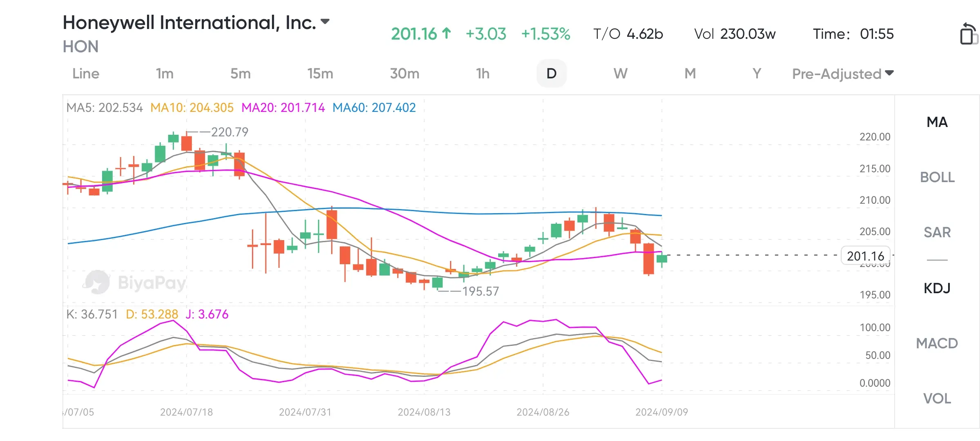
Task: Enable the MACD indicator
Action: [x=937, y=343]
